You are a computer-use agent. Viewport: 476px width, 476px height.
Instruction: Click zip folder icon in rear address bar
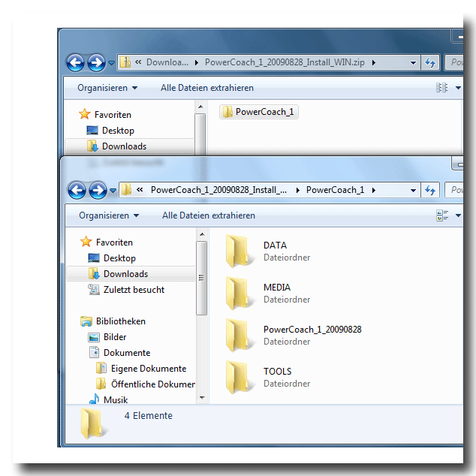click(125, 62)
